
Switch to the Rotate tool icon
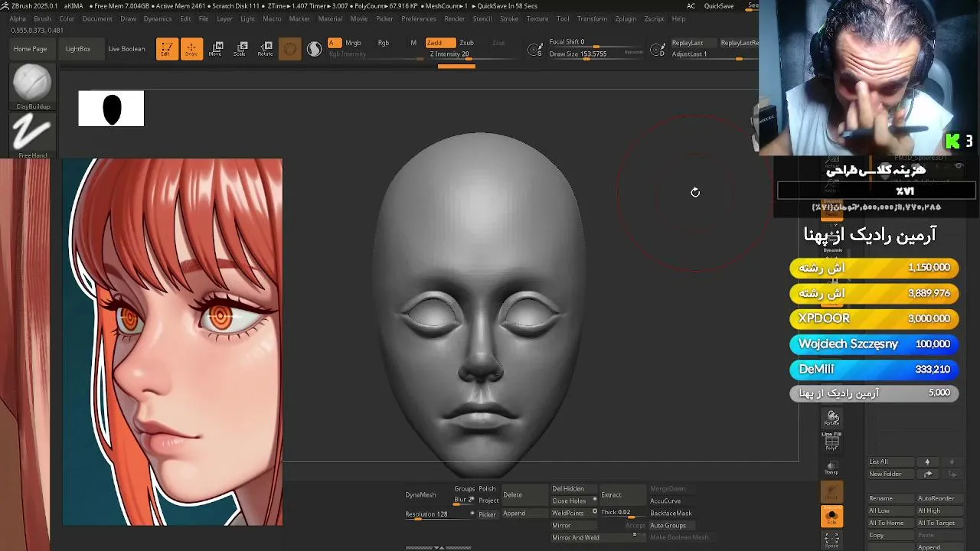click(x=266, y=49)
